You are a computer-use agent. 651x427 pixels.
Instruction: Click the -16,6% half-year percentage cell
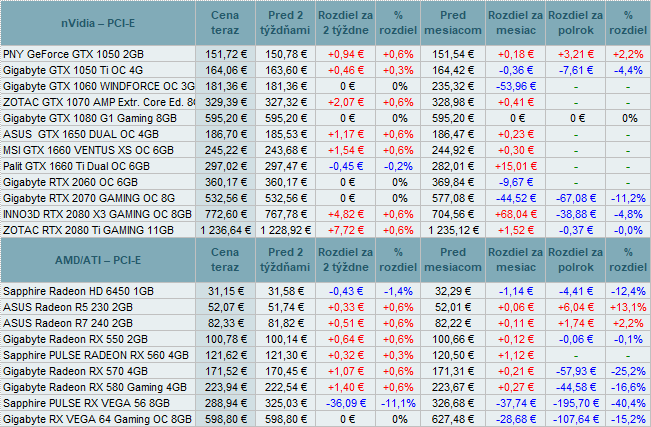pyautogui.click(x=628, y=387)
